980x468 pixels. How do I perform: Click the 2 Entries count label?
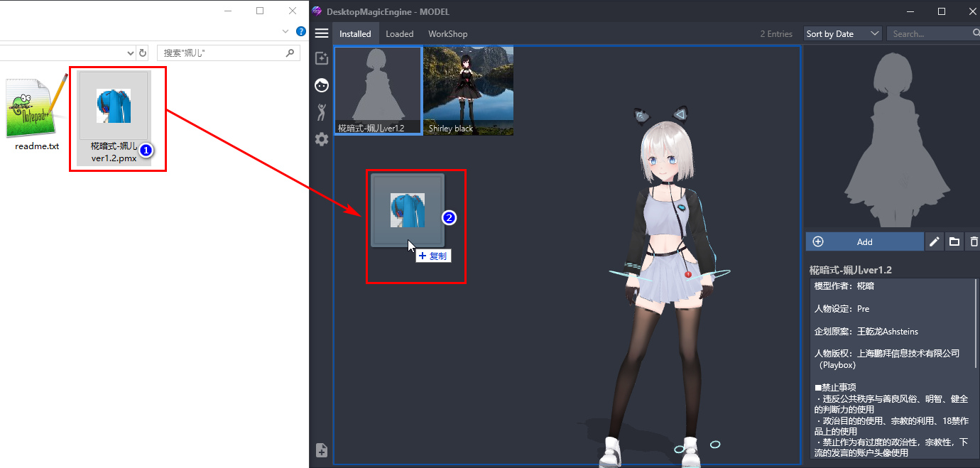point(776,34)
